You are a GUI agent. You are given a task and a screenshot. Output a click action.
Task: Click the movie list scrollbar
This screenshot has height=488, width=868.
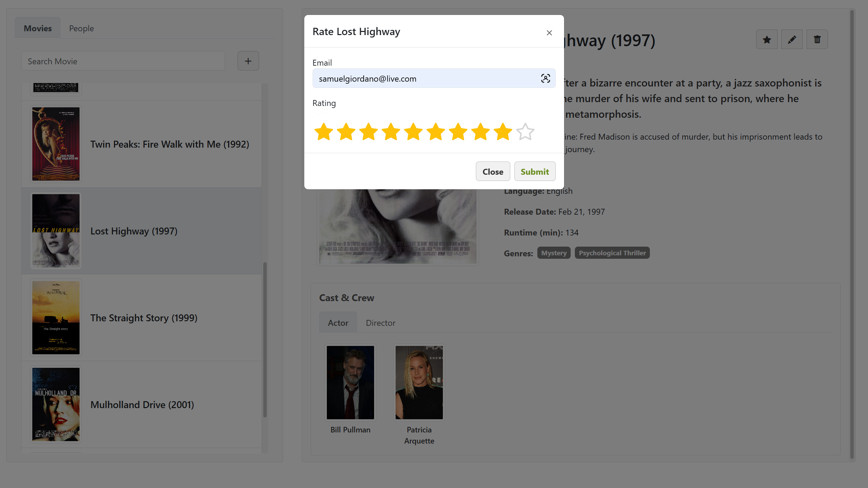[265, 340]
